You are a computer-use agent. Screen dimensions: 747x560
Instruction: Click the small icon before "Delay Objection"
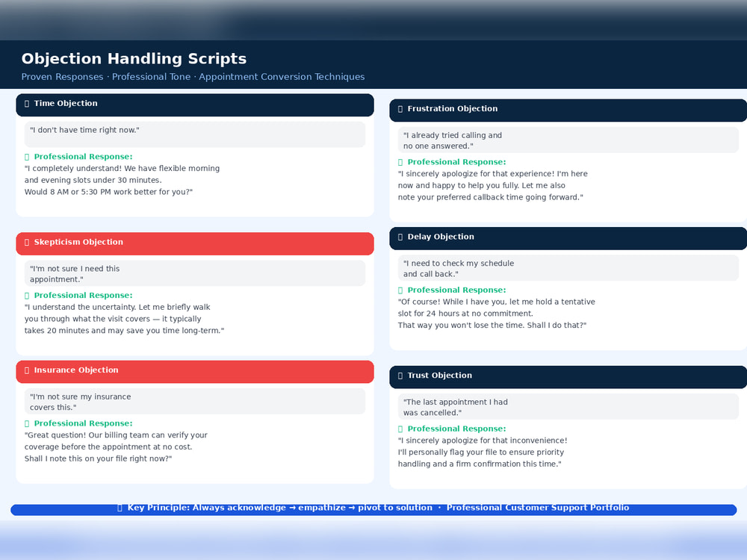click(x=400, y=237)
